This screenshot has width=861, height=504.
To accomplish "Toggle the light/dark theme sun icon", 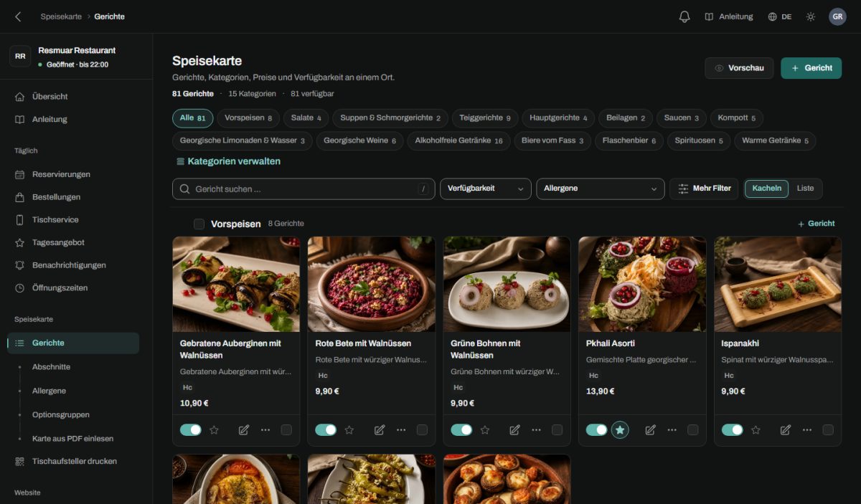I will point(811,16).
